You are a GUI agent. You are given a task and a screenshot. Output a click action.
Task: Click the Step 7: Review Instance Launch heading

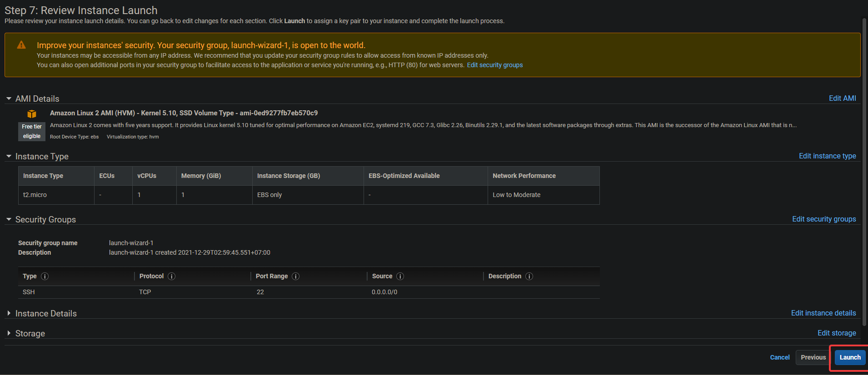pos(81,10)
